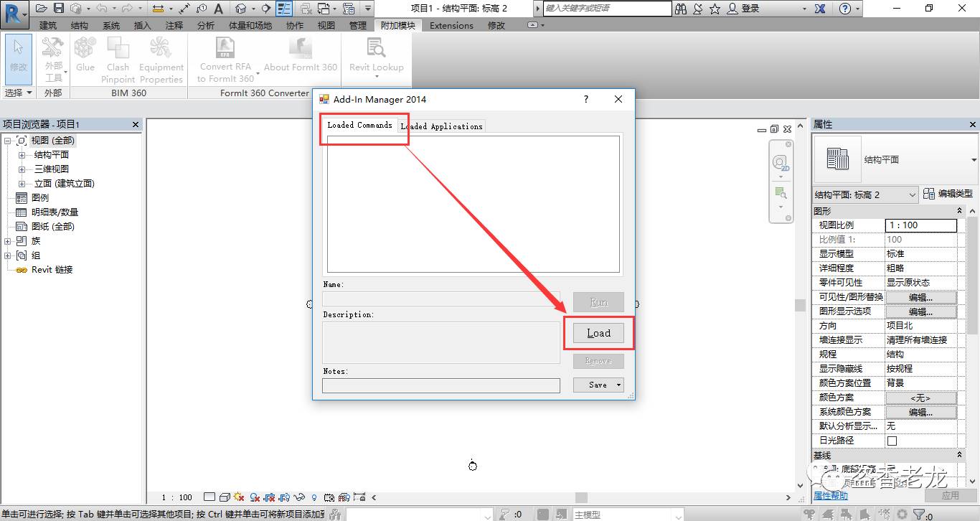Open Autodesk Exchange Apps X icon
This screenshot has height=521, width=980.
[820, 9]
